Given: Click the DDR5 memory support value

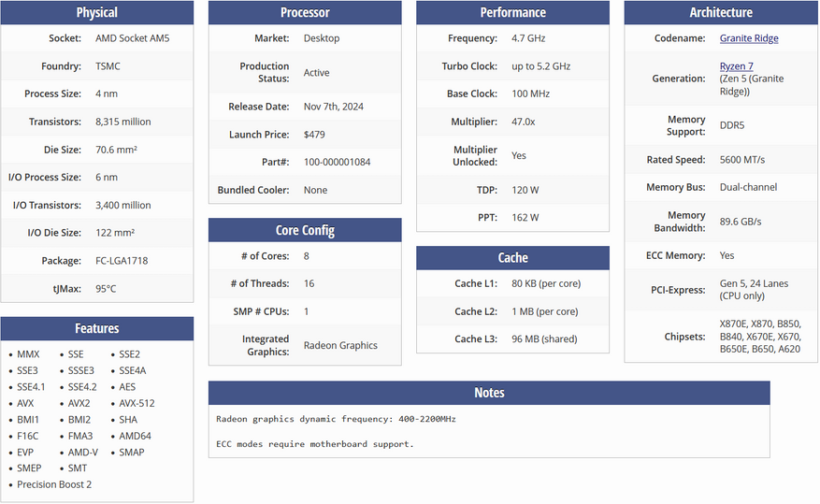Looking at the screenshot, I should [x=731, y=125].
